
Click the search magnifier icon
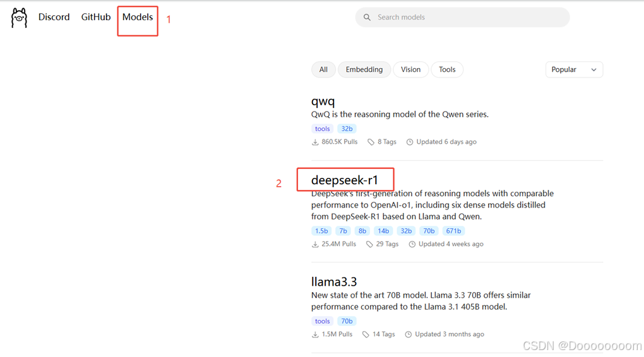[x=367, y=17]
